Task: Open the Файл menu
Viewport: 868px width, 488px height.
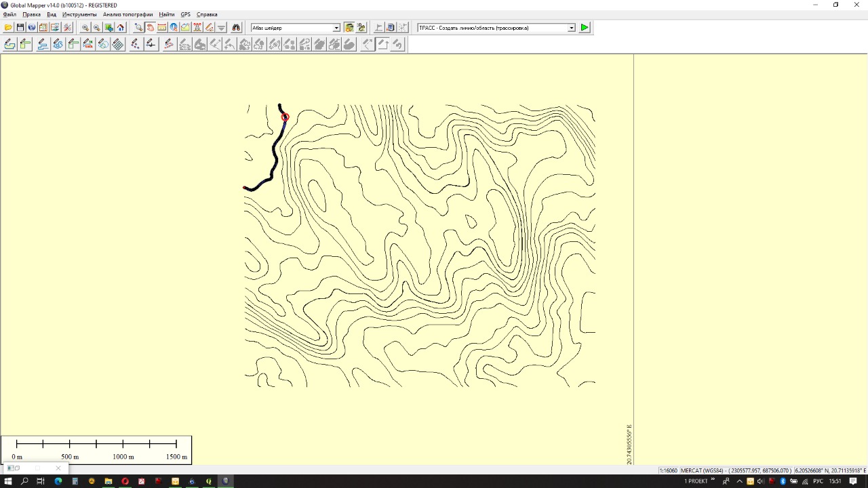Action: click(9, 14)
